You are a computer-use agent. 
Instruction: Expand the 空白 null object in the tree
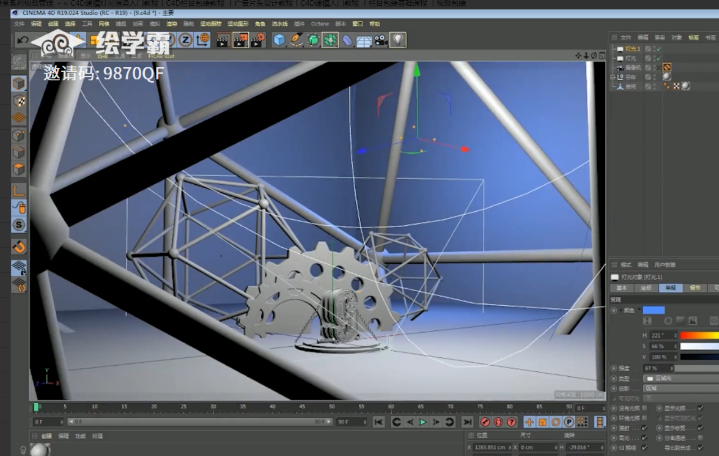[613, 77]
